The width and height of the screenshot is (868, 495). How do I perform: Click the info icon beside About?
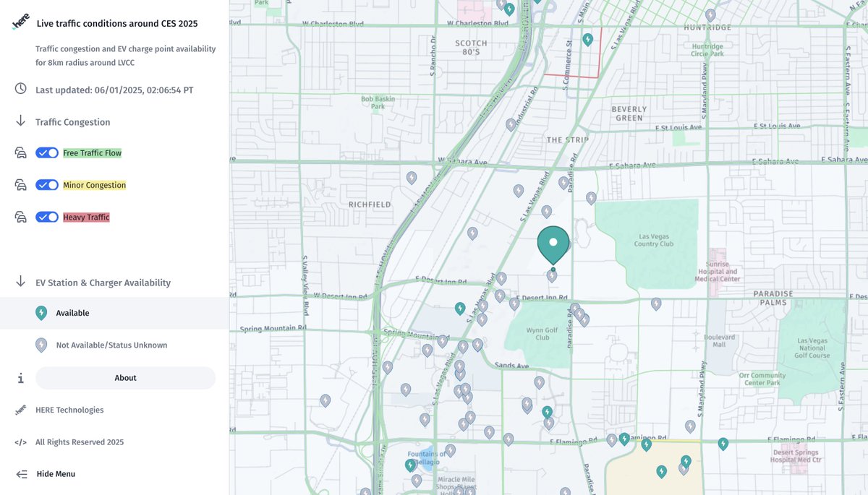pos(21,378)
